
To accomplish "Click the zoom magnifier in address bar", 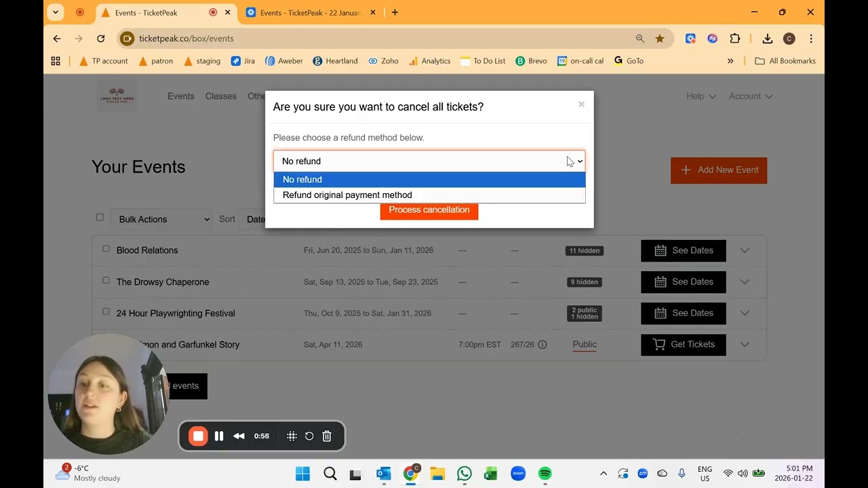I will pos(639,39).
